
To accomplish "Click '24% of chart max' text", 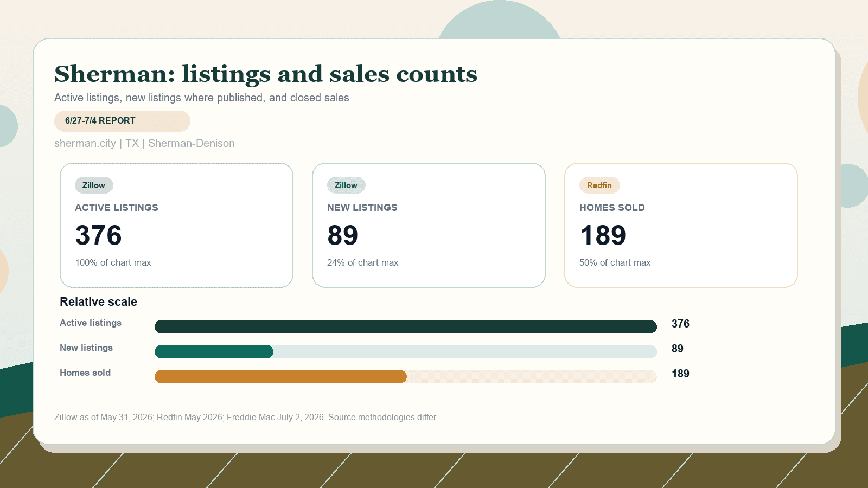I will click(363, 262).
